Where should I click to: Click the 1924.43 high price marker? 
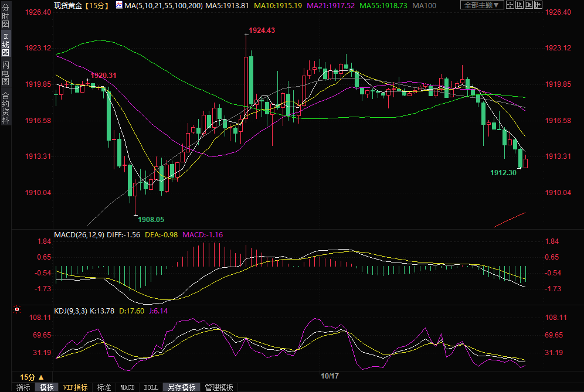point(262,30)
